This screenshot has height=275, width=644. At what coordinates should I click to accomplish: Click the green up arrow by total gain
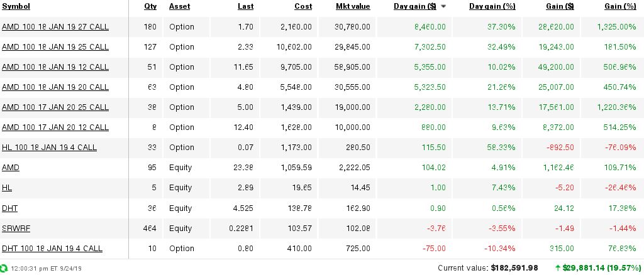click(558, 268)
